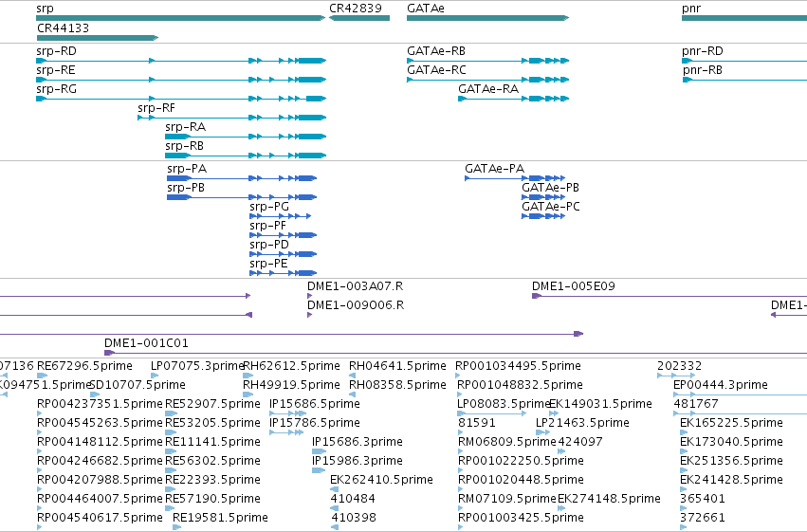Select the srp-PA protein feature
807x532 pixels.
pos(242,178)
